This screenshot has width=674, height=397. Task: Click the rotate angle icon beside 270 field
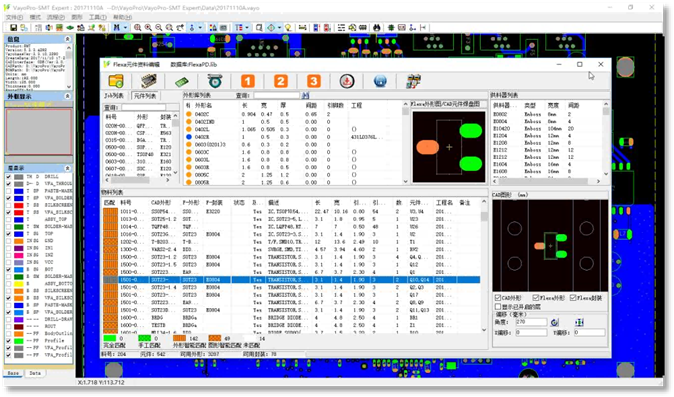[x=555, y=322]
